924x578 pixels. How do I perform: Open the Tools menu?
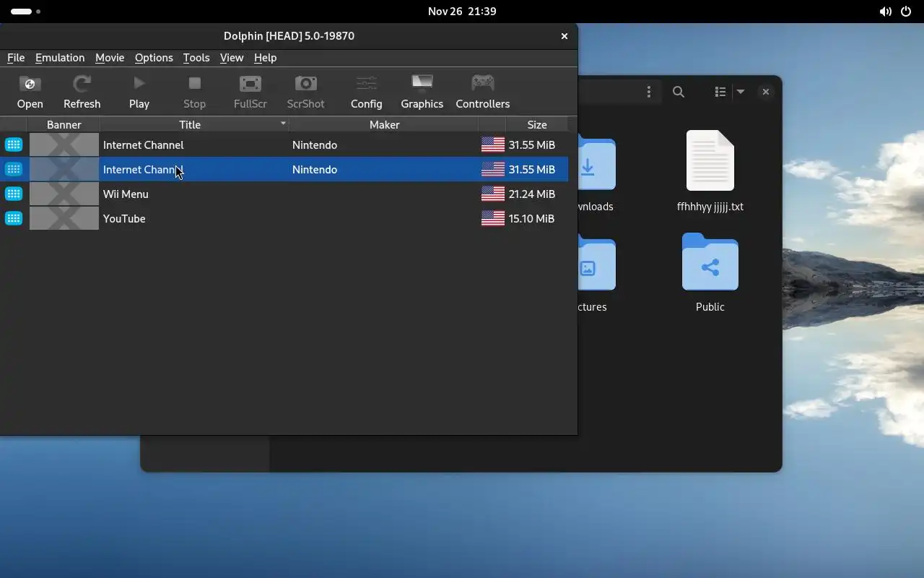(196, 58)
